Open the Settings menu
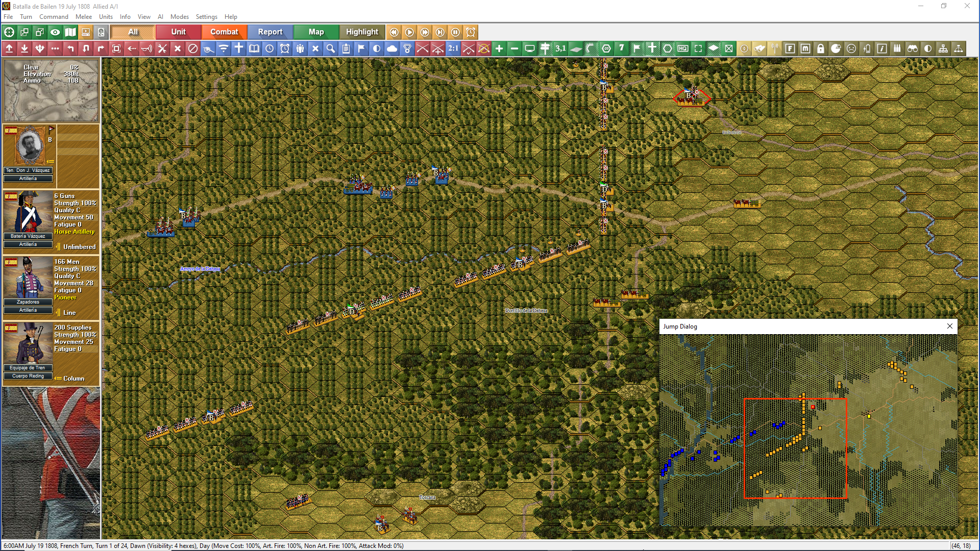Image resolution: width=980 pixels, height=551 pixels. pyautogui.click(x=206, y=17)
